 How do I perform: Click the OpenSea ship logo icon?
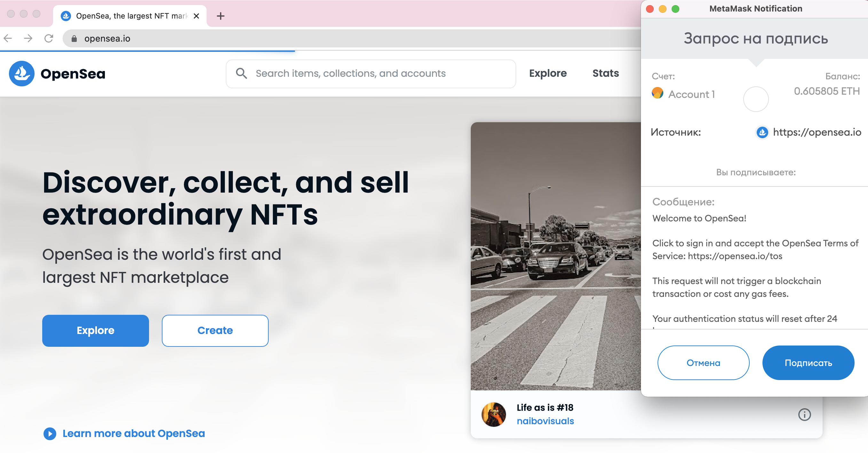pyautogui.click(x=21, y=74)
